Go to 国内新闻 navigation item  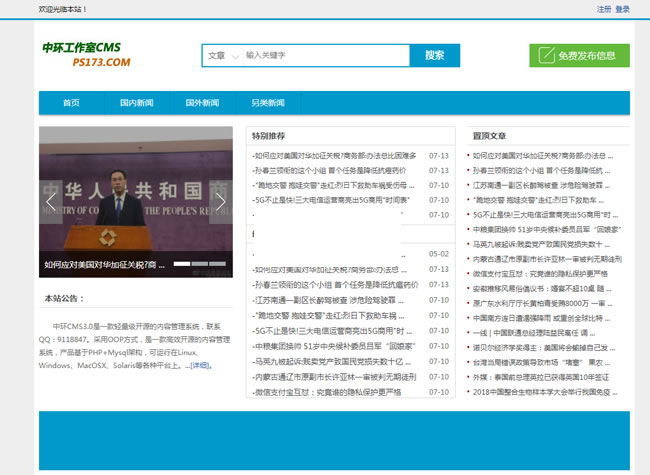coord(136,103)
